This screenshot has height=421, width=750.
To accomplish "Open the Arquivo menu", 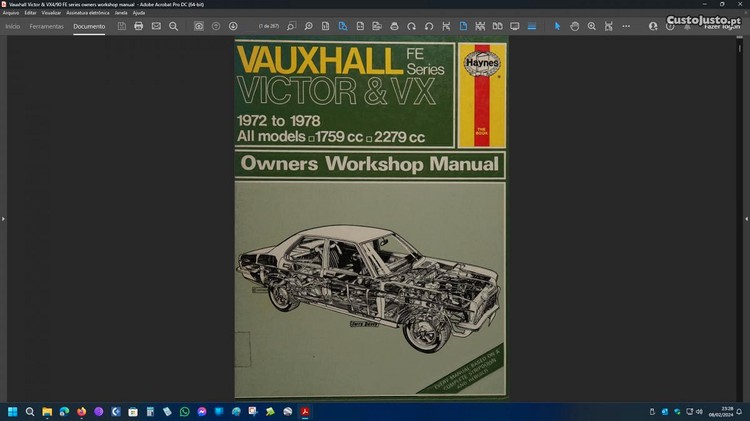I will [11, 12].
